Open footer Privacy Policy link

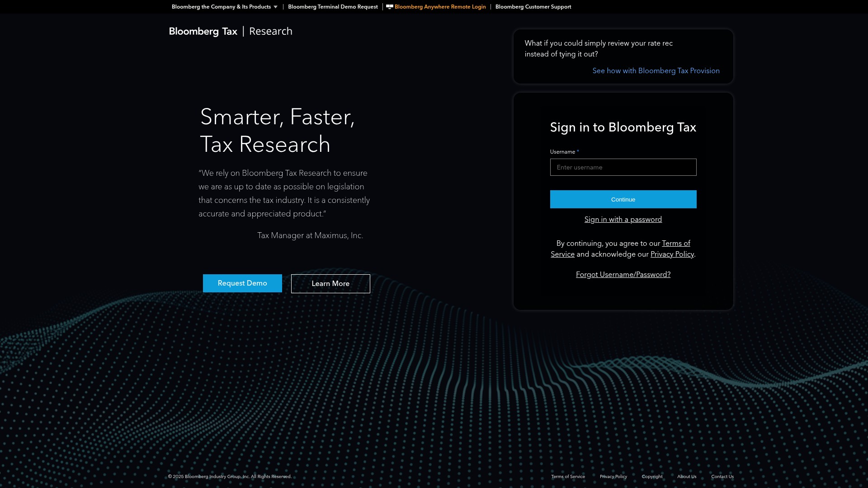click(613, 477)
